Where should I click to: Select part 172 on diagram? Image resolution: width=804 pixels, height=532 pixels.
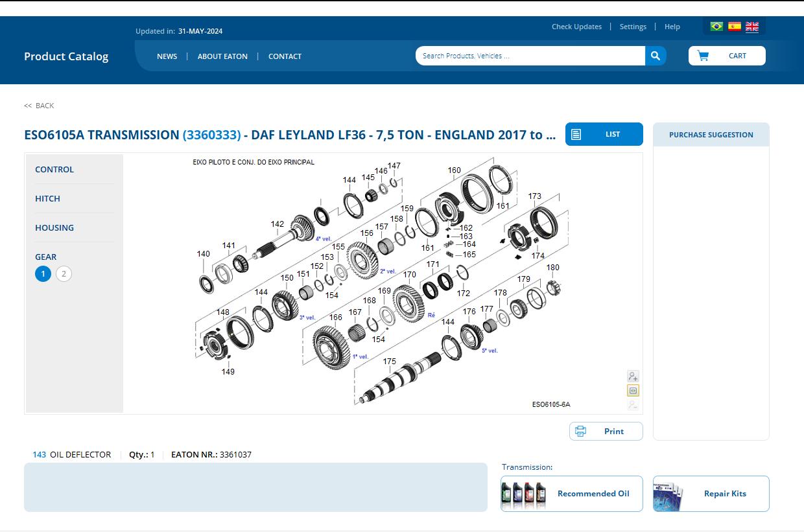(x=464, y=294)
